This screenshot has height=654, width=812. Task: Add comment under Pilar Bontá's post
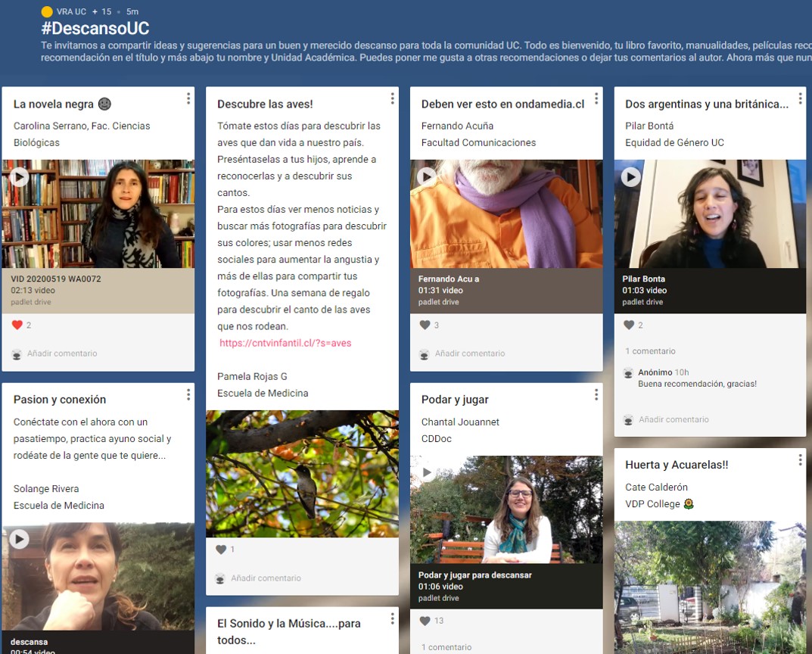pos(674,419)
